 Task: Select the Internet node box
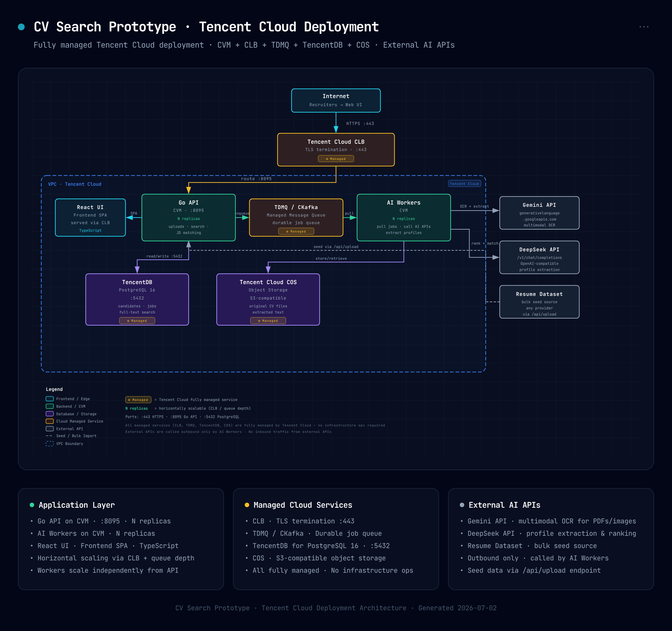click(336, 101)
